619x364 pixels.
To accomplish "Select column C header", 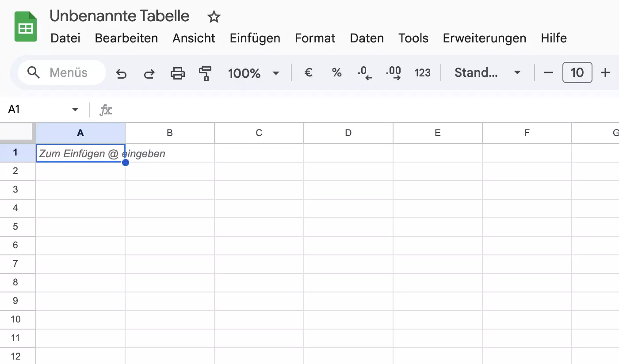I will [259, 133].
